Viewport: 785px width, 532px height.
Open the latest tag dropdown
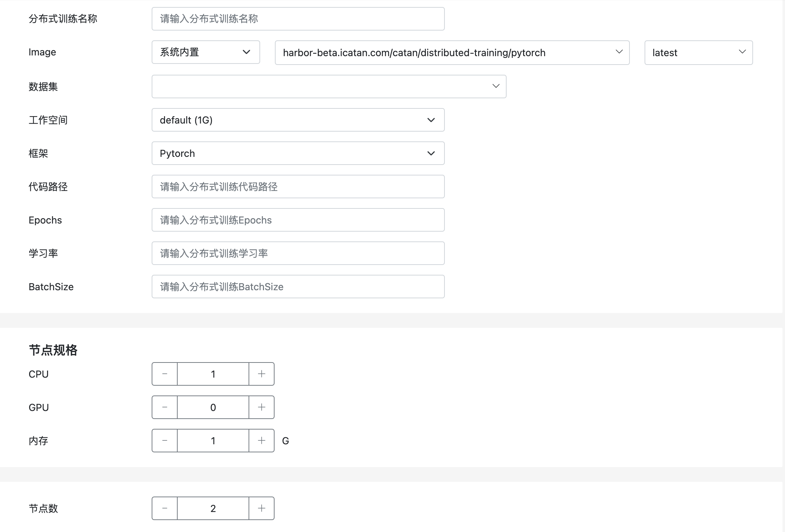pyautogui.click(x=698, y=53)
